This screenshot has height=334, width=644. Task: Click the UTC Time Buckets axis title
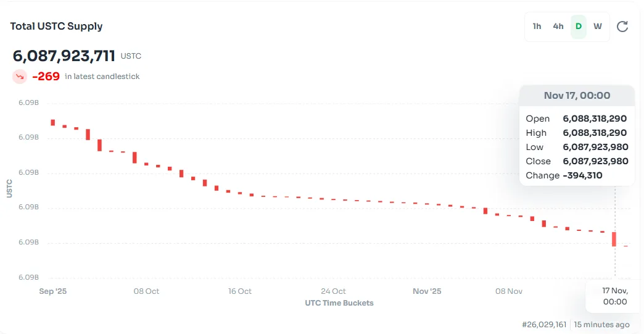point(339,303)
